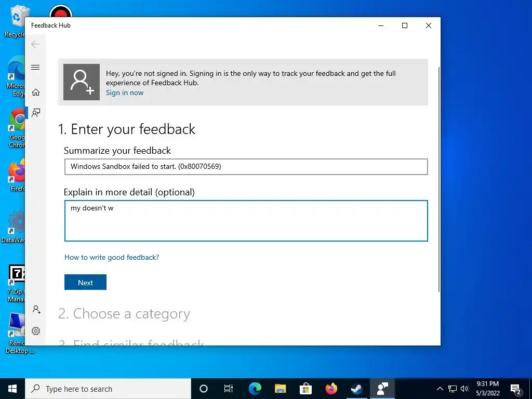Launch Microsoft Edge from taskbar
This screenshot has height=399, width=532.
pos(255,389)
